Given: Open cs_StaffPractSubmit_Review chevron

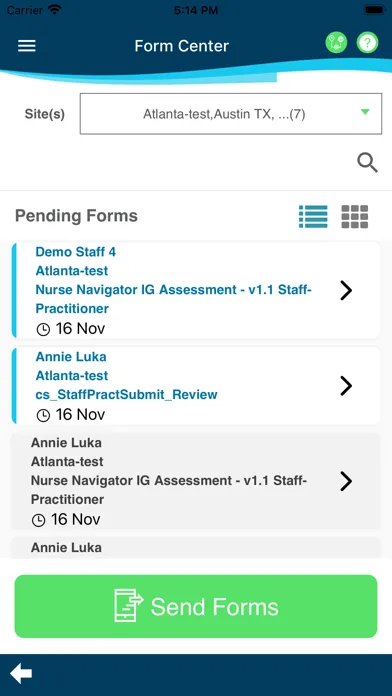Looking at the screenshot, I should [x=346, y=386].
